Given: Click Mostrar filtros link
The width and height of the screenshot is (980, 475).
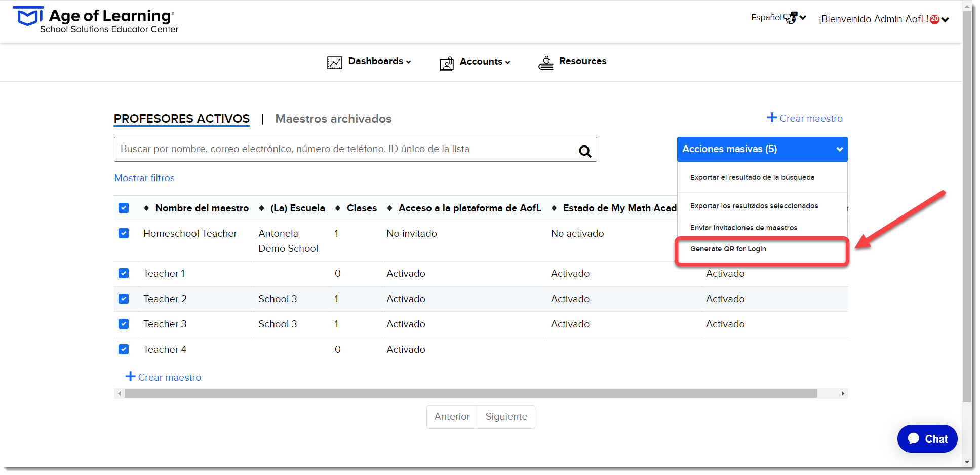Looking at the screenshot, I should [144, 178].
